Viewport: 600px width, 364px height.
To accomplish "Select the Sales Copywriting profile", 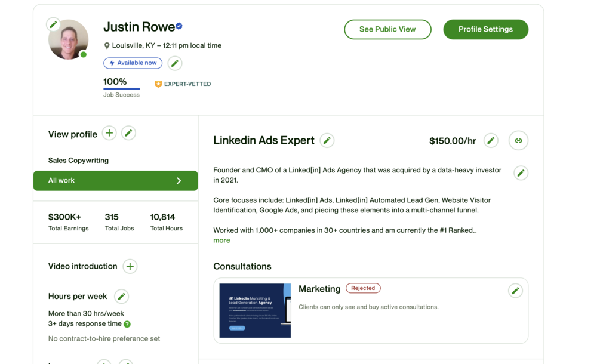I will coord(78,161).
